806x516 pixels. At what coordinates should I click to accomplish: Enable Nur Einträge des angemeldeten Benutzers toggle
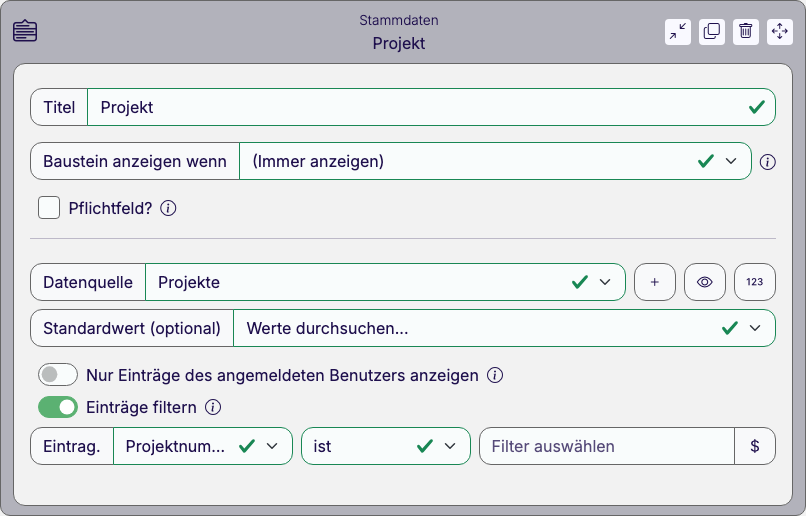[58, 375]
